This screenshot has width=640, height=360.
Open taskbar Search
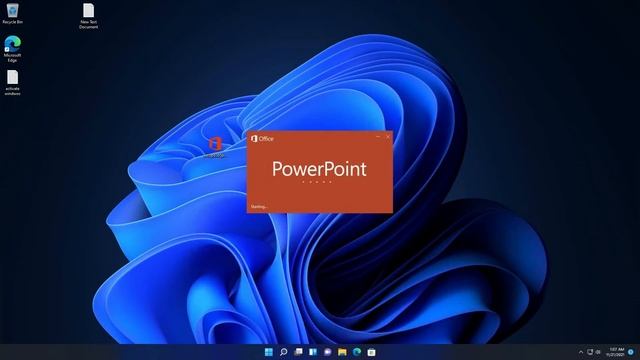pyautogui.click(x=283, y=352)
